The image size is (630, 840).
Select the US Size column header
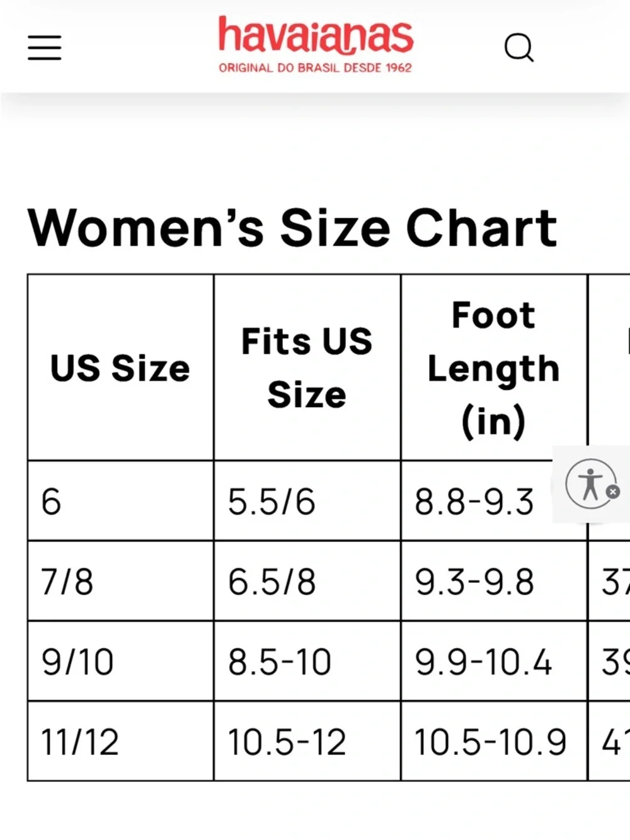point(120,367)
